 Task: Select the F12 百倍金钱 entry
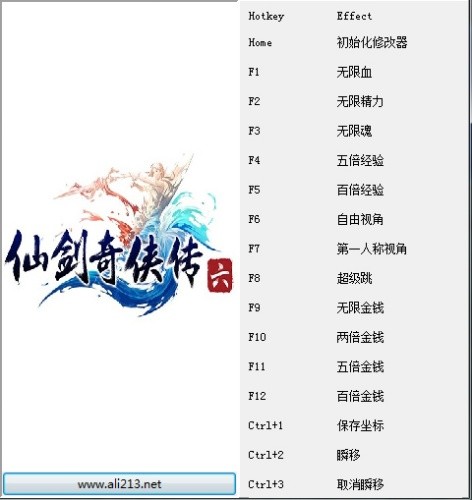tap(354, 396)
